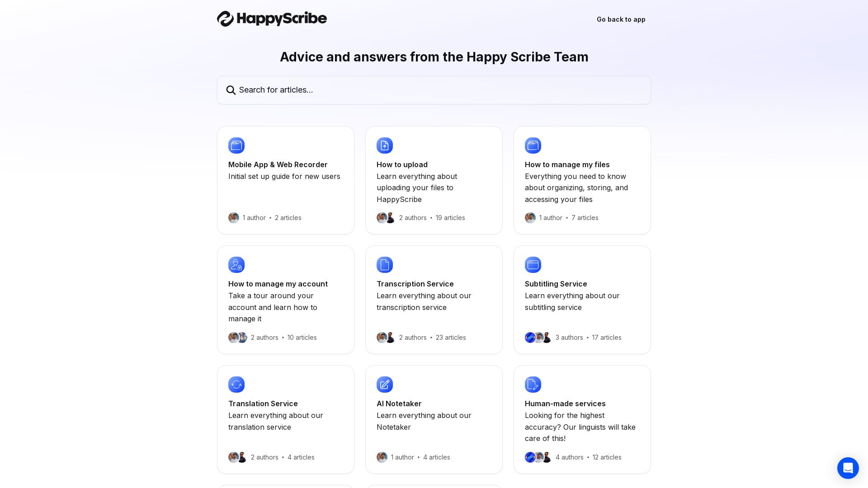Click author avatars in How to upload card
868x488 pixels.
point(386,218)
